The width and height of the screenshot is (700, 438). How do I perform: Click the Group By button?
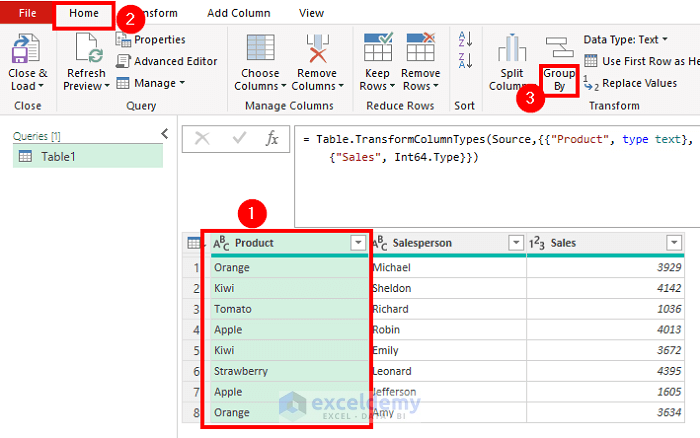tap(559, 79)
